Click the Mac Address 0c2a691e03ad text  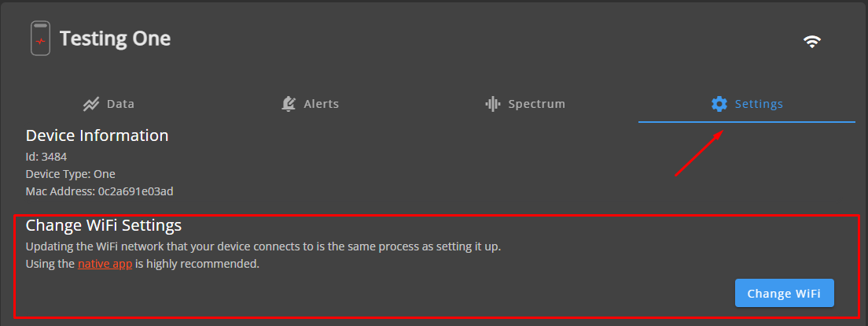(100, 191)
